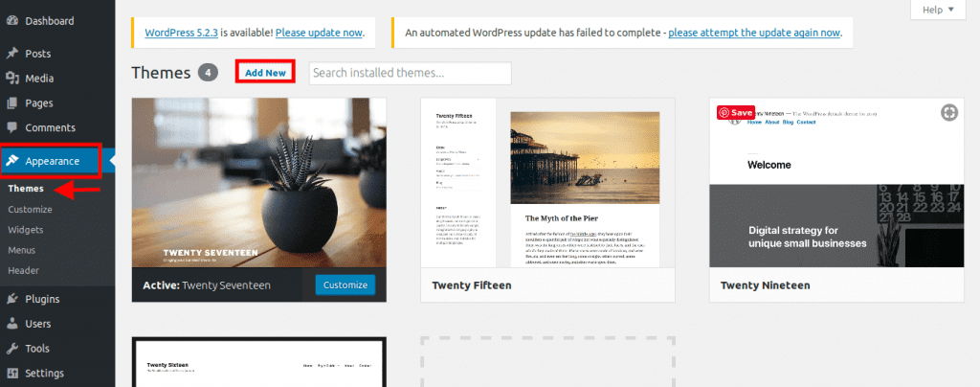Click the Add New theme button
Viewport: 980px width, 387px height.
click(x=266, y=73)
